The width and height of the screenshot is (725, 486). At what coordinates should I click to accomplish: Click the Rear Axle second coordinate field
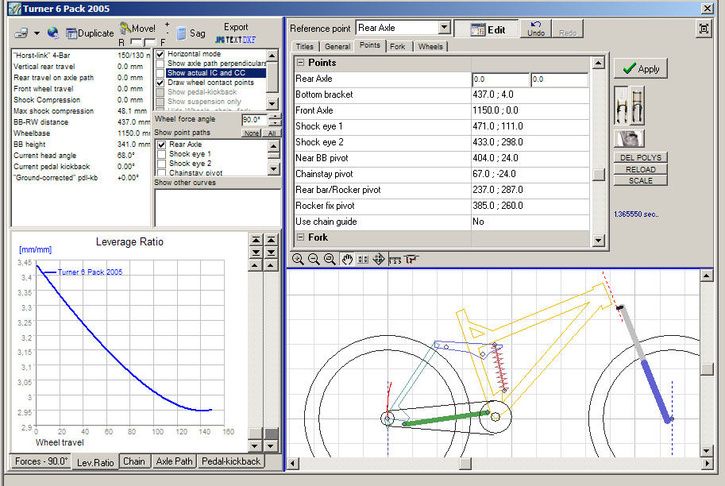coord(559,80)
